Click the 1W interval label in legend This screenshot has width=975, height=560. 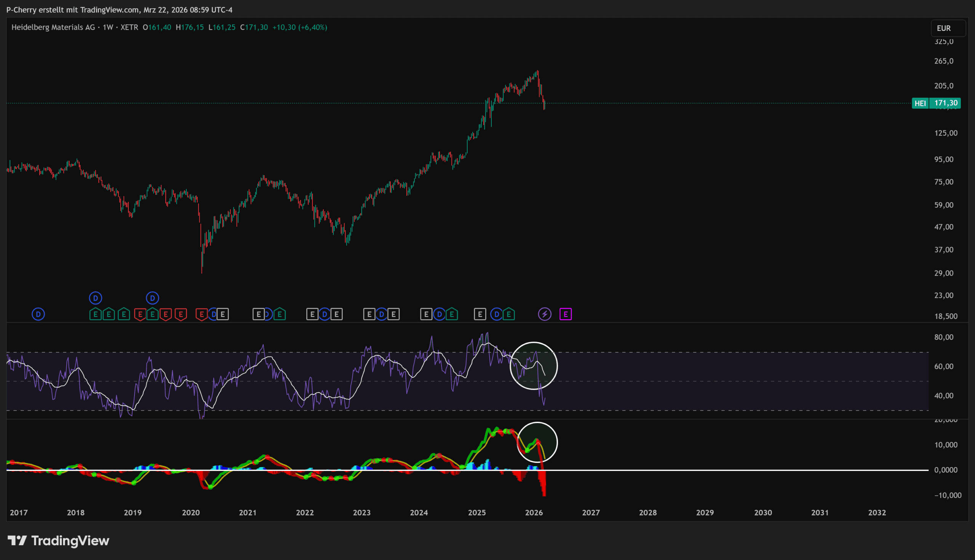pos(108,27)
